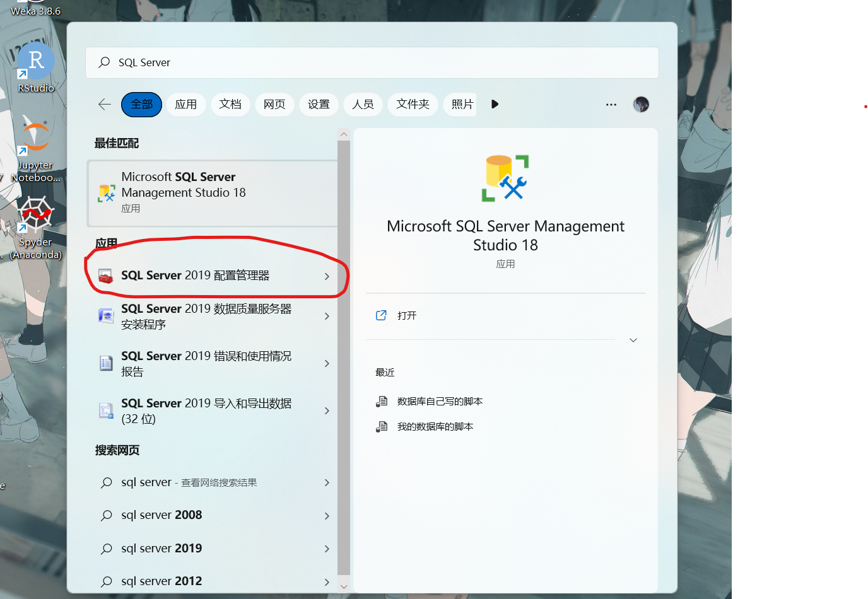Screen dimensions: 868x599
Task: Click Microsoft SQL Server Management Studio 18 title
Action: (505, 235)
